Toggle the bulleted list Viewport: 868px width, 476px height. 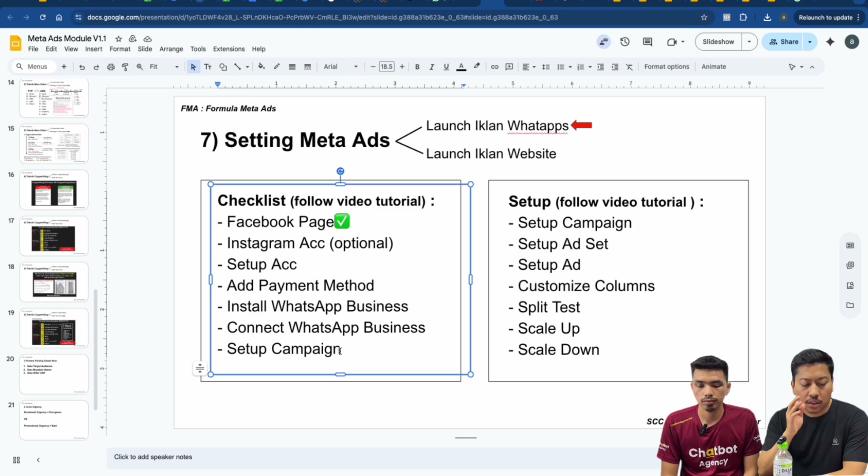pos(561,67)
